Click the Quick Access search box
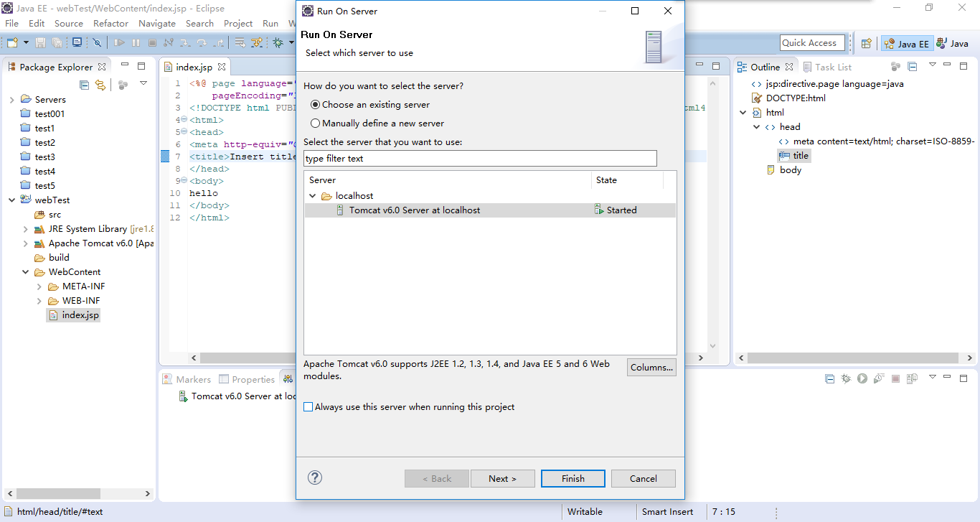This screenshot has width=980, height=522. 813,42
